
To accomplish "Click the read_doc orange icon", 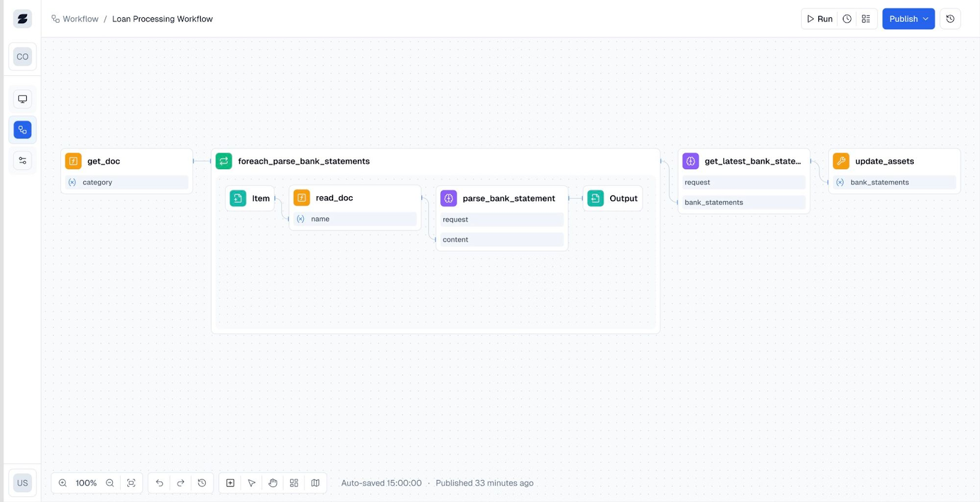I will click(x=302, y=198).
